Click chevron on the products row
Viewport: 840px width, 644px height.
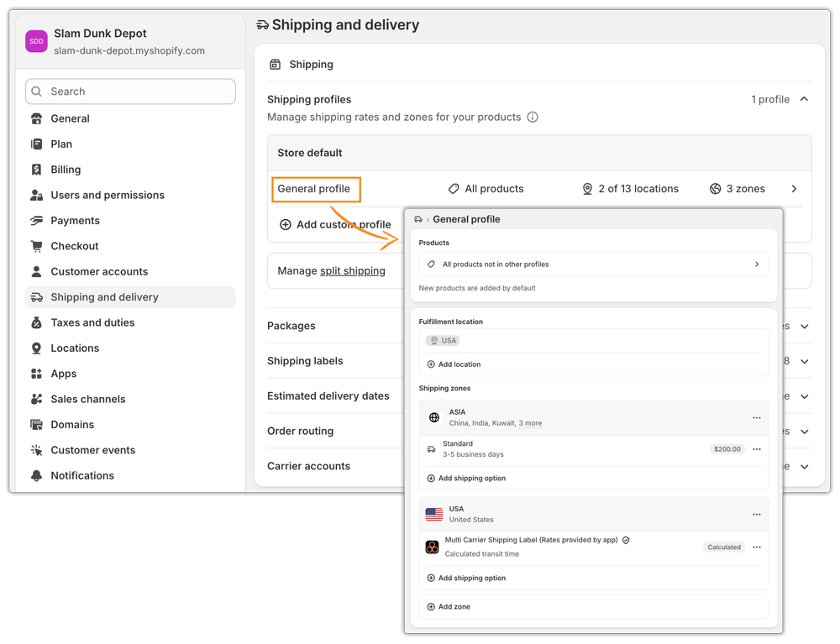pos(757,264)
